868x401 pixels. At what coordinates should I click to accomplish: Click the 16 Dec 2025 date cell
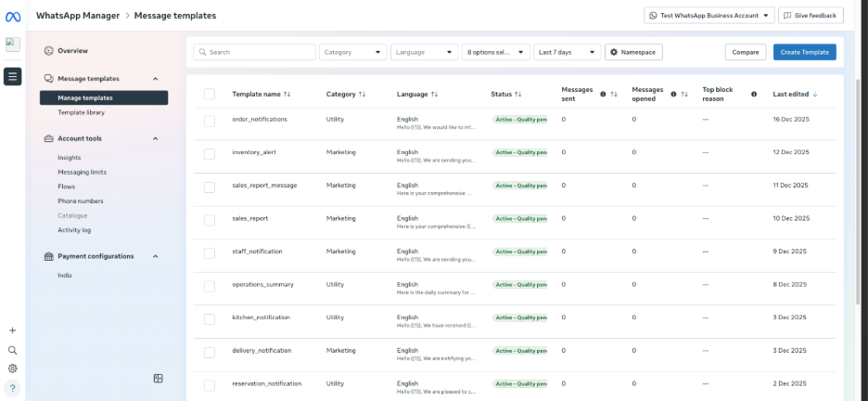point(791,119)
